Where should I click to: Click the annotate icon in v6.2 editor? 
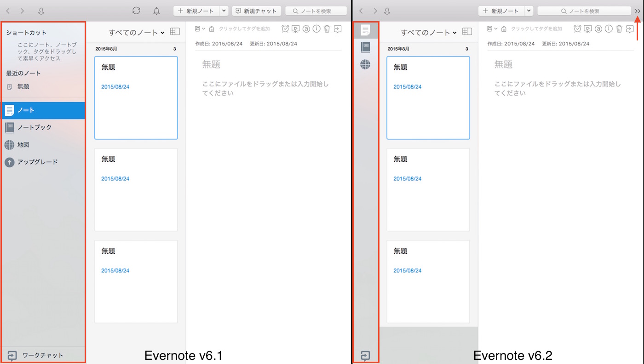tap(598, 28)
